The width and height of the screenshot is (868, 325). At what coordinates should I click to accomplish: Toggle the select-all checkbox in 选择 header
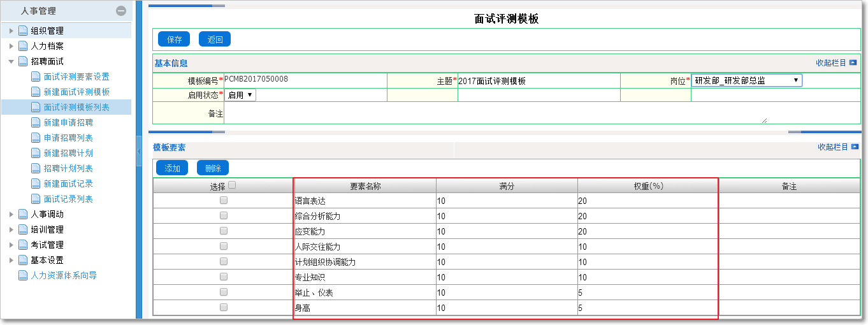click(232, 185)
